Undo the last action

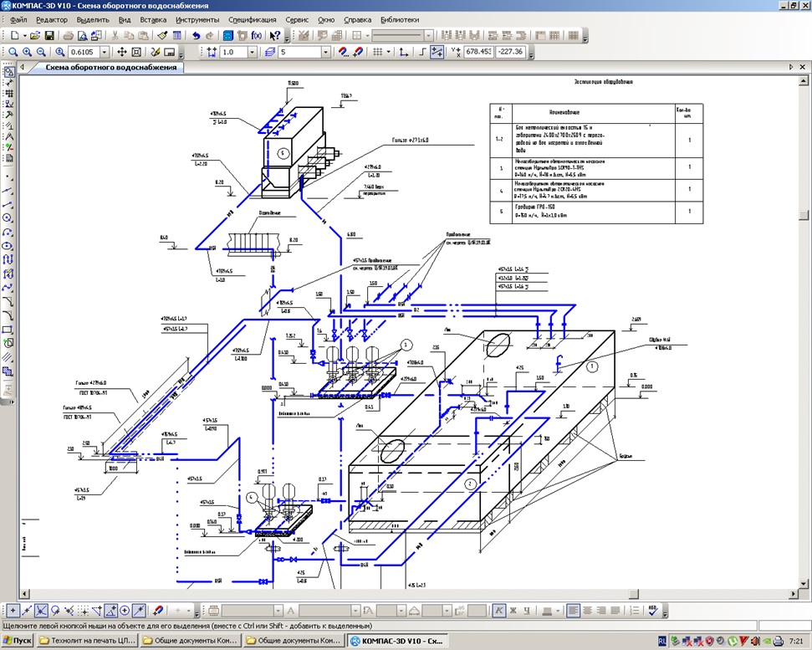click(x=195, y=36)
